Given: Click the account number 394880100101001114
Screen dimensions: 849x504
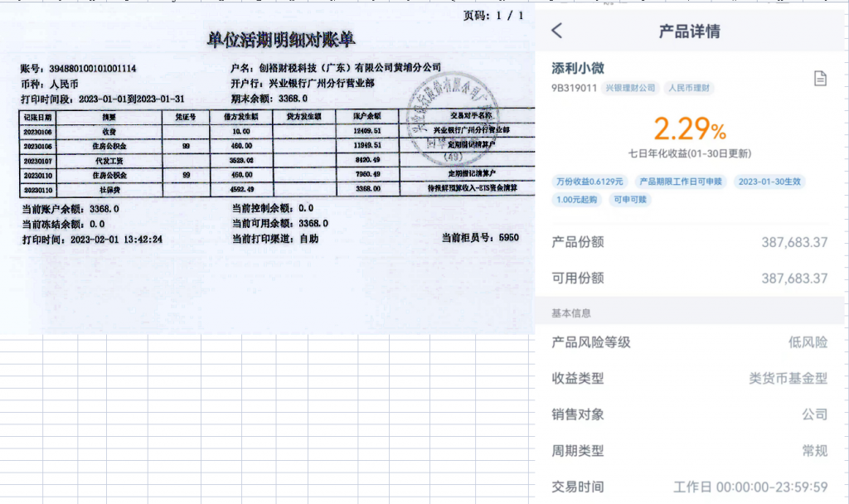Looking at the screenshot, I should click(x=93, y=69).
